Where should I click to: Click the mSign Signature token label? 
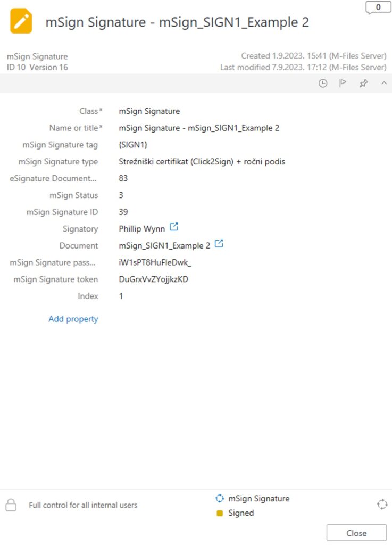(x=55, y=279)
